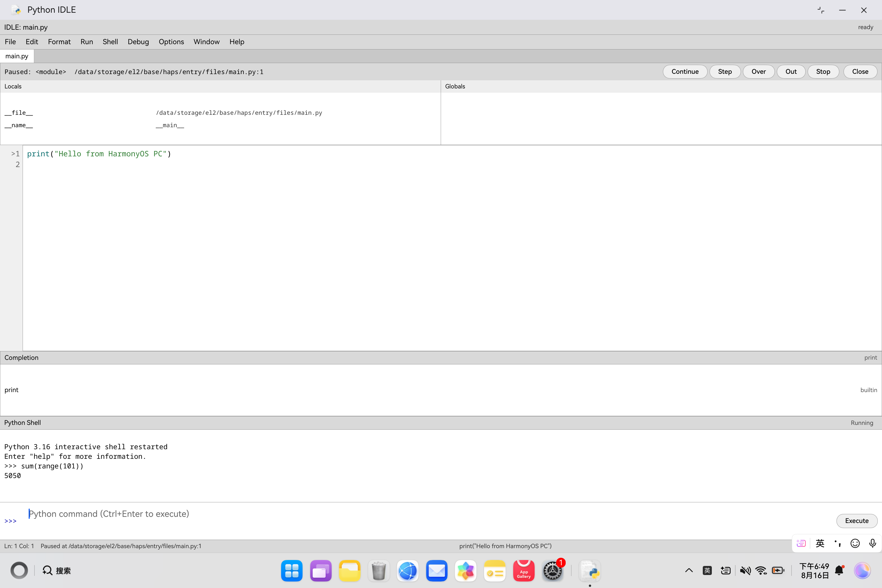Click the 英 input method icon in the system tray
The height and width of the screenshot is (588, 882).
pyautogui.click(x=707, y=570)
